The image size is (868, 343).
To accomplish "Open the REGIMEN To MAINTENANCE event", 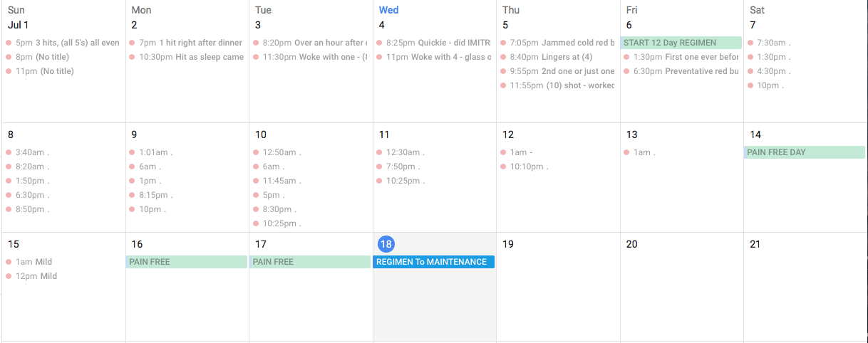I will 433,262.
